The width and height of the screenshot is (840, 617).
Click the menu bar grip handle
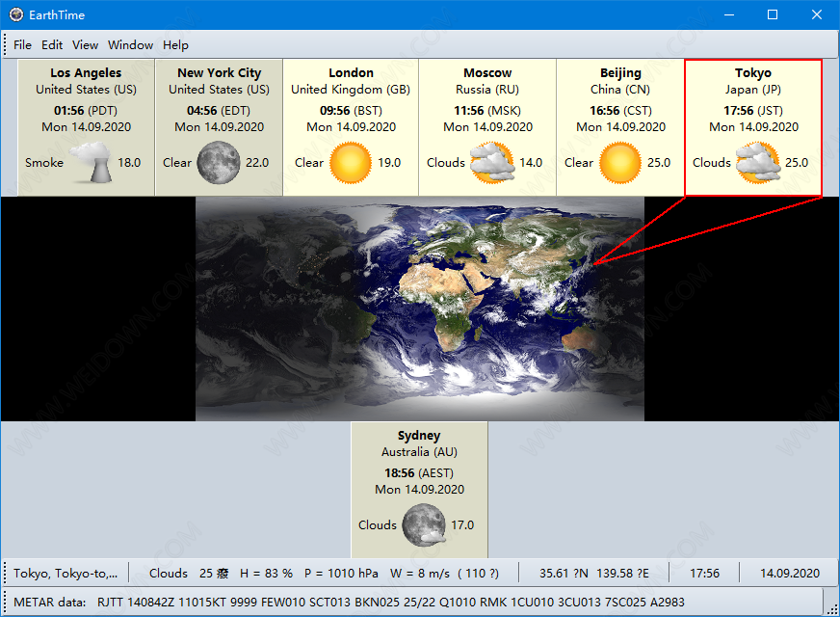pyautogui.click(x=6, y=44)
